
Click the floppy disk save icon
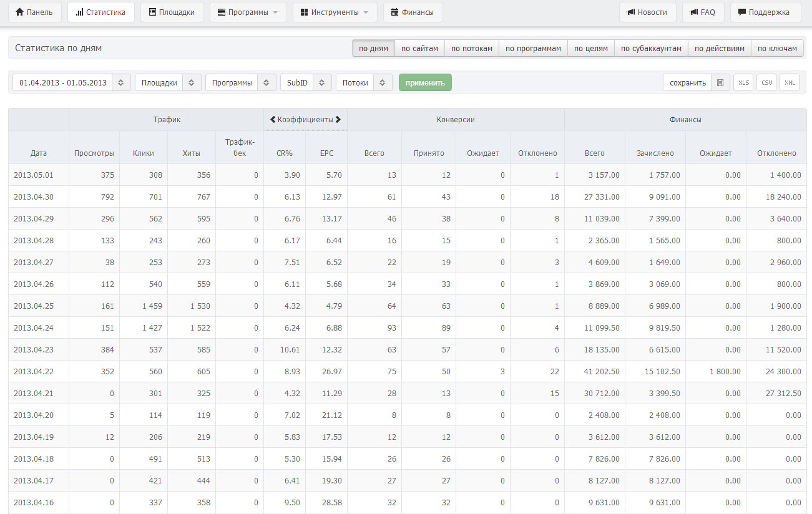tap(720, 82)
